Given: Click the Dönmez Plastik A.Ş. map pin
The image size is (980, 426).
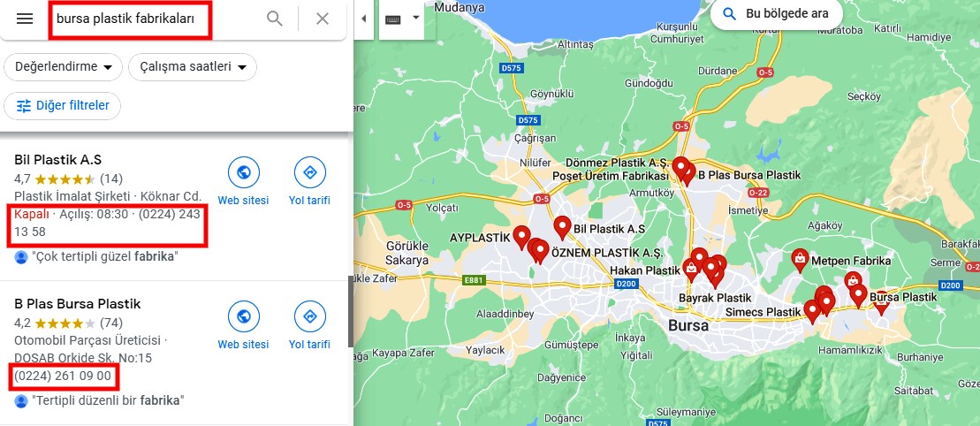Looking at the screenshot, I should [x=680, y=168].
